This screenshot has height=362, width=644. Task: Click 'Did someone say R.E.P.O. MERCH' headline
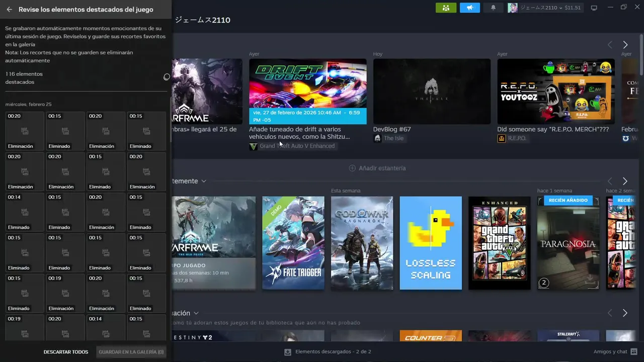(x=553, y=129)
